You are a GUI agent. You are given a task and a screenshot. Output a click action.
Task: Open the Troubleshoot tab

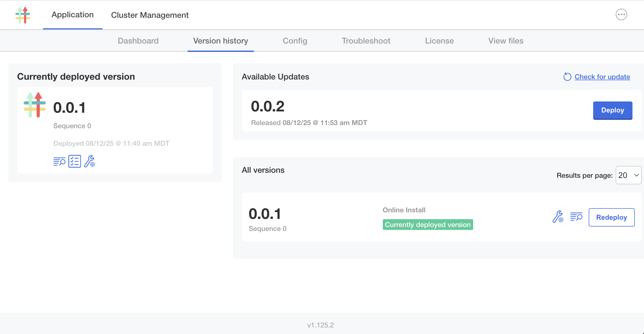(366, 41)
